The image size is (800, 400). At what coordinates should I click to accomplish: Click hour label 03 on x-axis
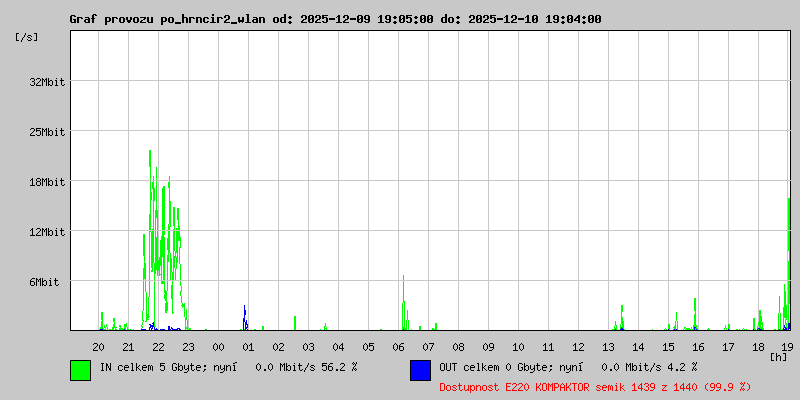coord(309,347)
